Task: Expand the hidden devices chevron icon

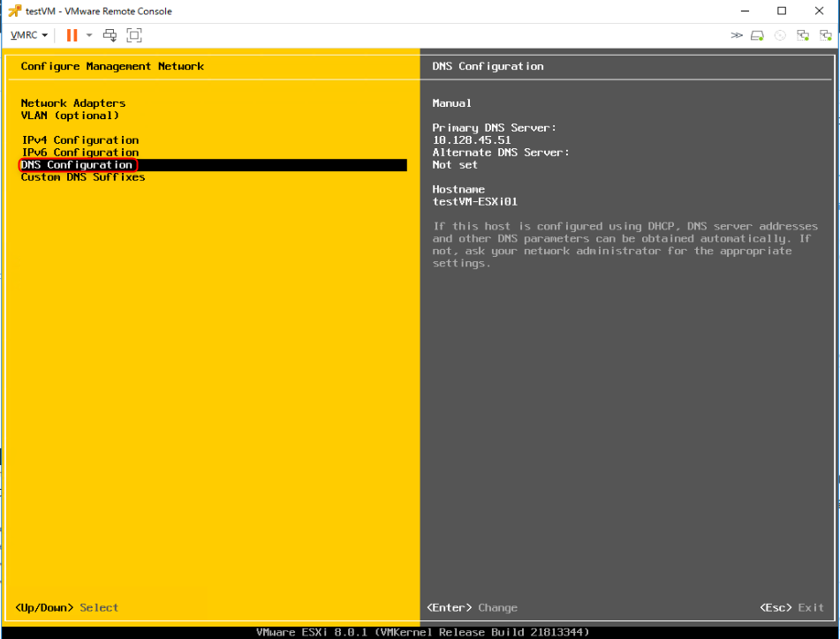Action: [x=737, y=35]
